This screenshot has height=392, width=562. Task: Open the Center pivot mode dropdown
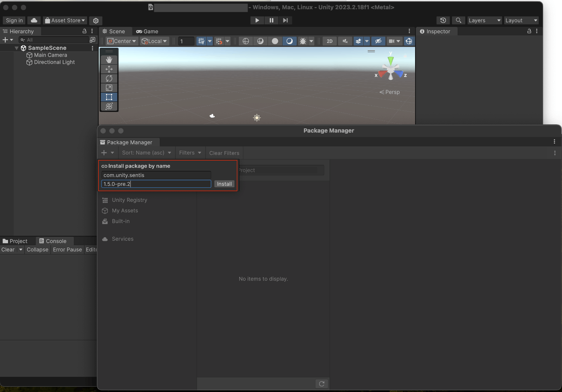point(122,41)
